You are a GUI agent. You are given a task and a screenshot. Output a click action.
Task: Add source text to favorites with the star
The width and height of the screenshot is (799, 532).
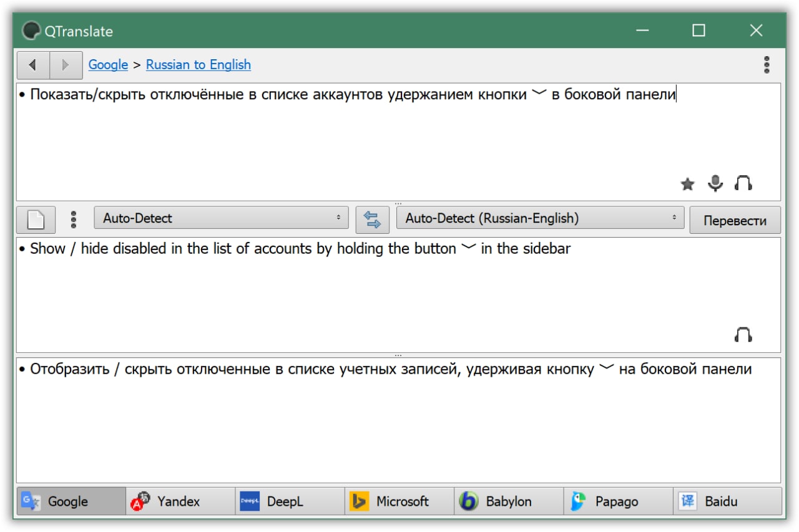(x=687, y=184)
